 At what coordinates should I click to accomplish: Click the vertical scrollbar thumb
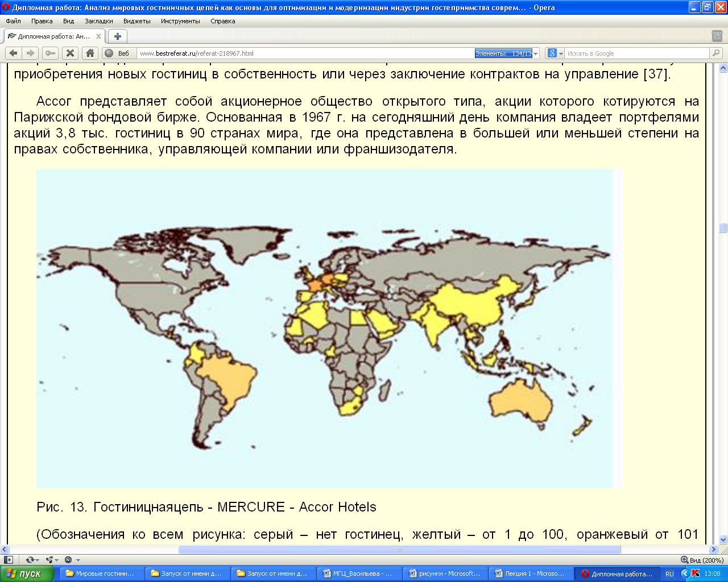click(x=723, y=228)
